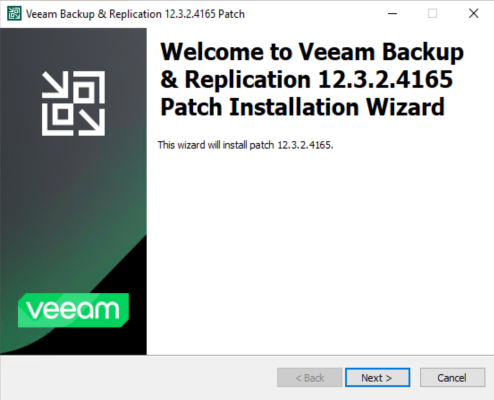Screen dimensions: 494x400
Task: Minimize the patch wizard window
Action: click(x=392, y=14)
